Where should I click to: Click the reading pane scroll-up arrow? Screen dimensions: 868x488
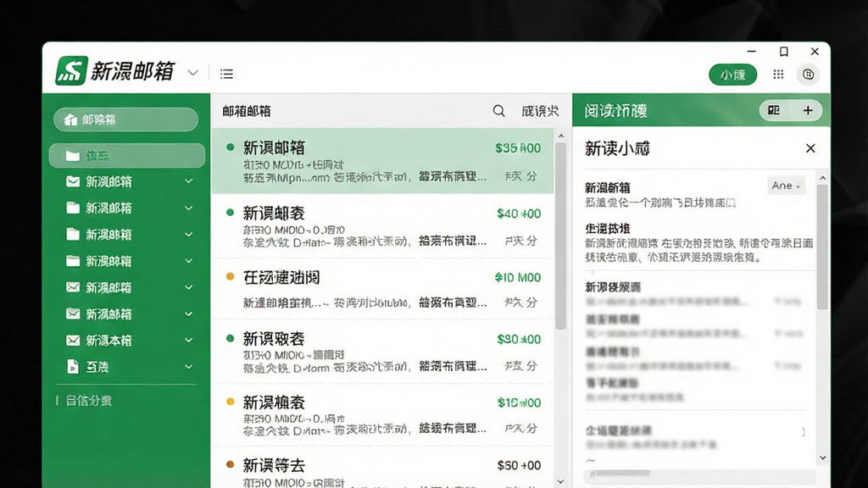(822, 178)
